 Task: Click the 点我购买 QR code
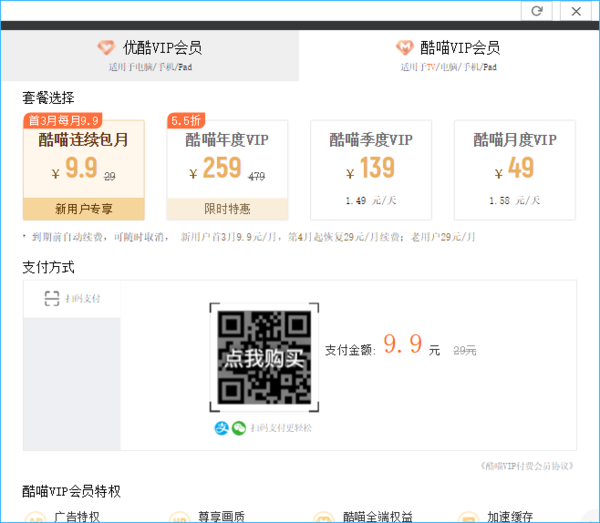click(264, 357)
